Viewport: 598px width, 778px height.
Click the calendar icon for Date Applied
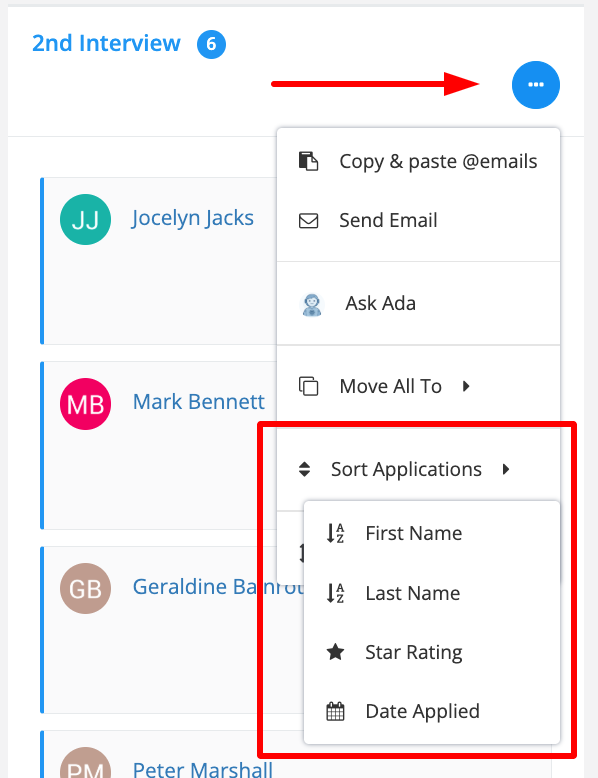click(x=335, y=711)
